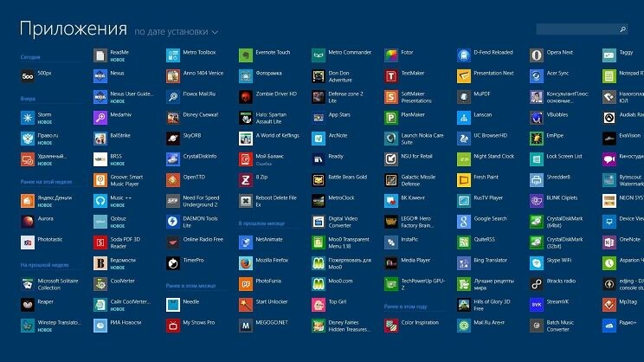
Task: Open the My Shows Pro icon
Action: [x=173, y=326]
